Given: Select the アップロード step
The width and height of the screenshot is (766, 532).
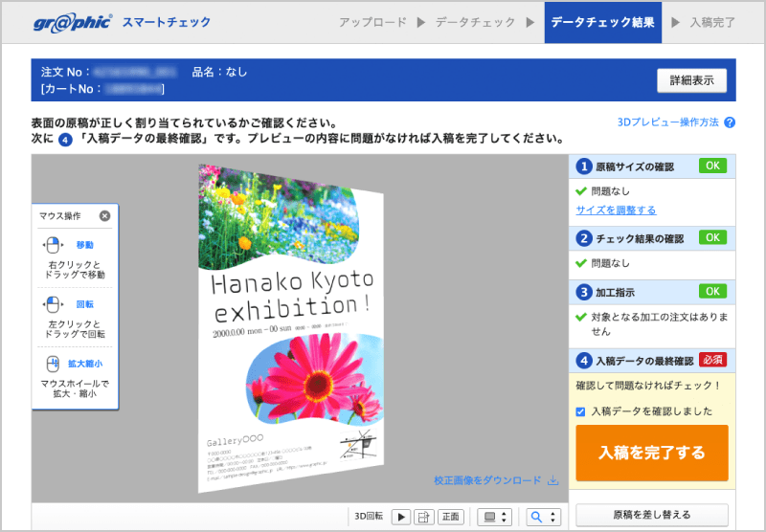Looking at the screenshot, I should (372, 22).
